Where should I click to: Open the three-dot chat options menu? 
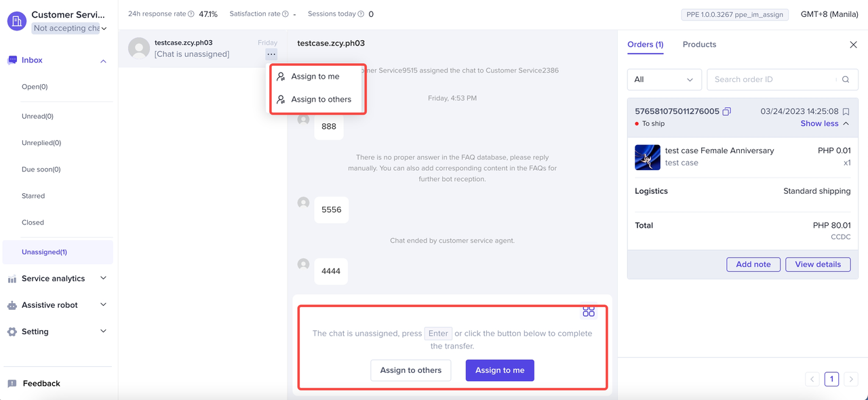(271, 54)
